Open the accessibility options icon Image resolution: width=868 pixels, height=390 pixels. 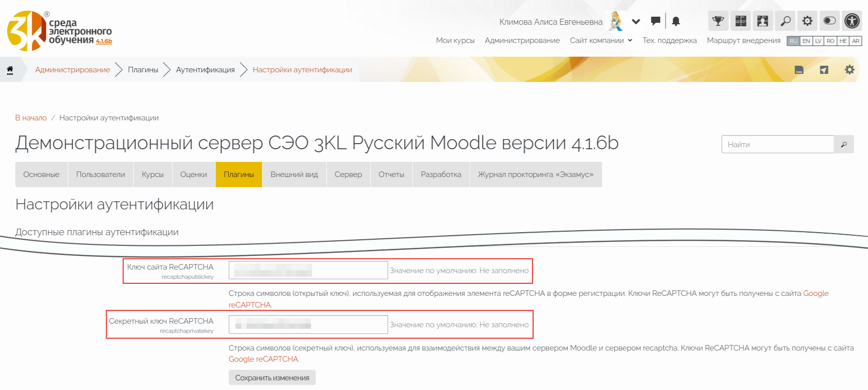852,21
